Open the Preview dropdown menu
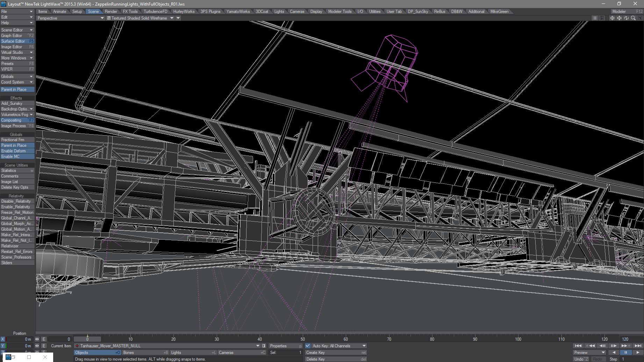This screenshot has width=644, height=362. [589, 353]
